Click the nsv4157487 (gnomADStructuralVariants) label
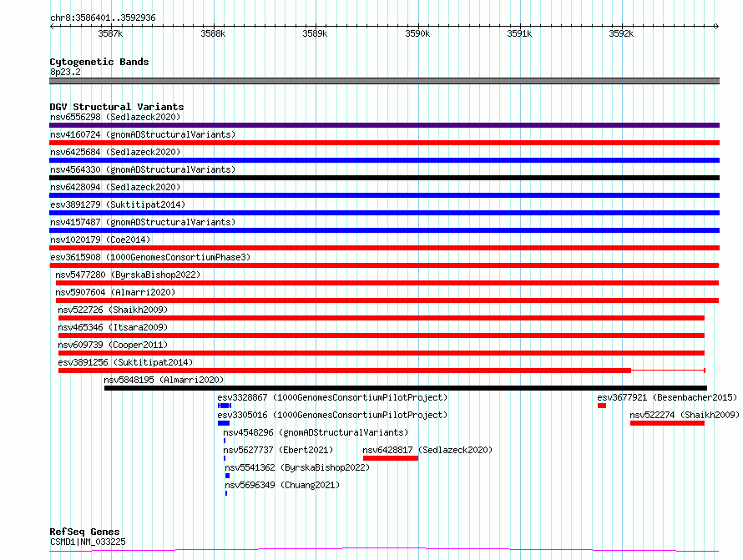 143,222
